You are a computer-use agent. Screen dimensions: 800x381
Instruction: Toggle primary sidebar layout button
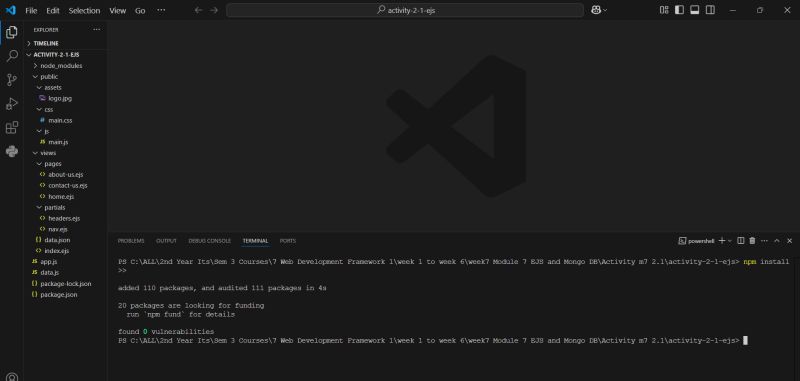[679, 10]
